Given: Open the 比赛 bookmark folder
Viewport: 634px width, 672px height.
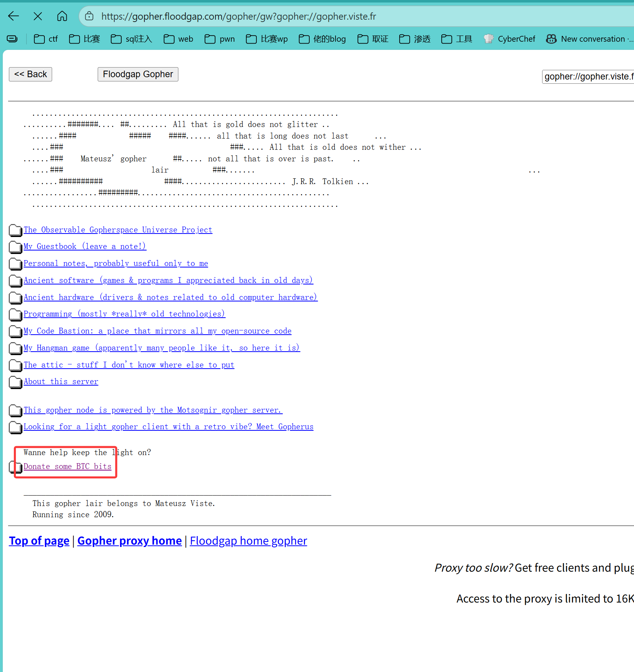Looking at the screenshot, I should tap(84, 39).
